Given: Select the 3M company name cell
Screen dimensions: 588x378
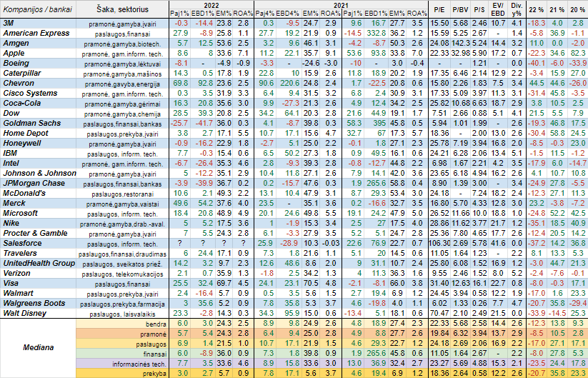Looking at the screenshot, I should coord(39,24).
